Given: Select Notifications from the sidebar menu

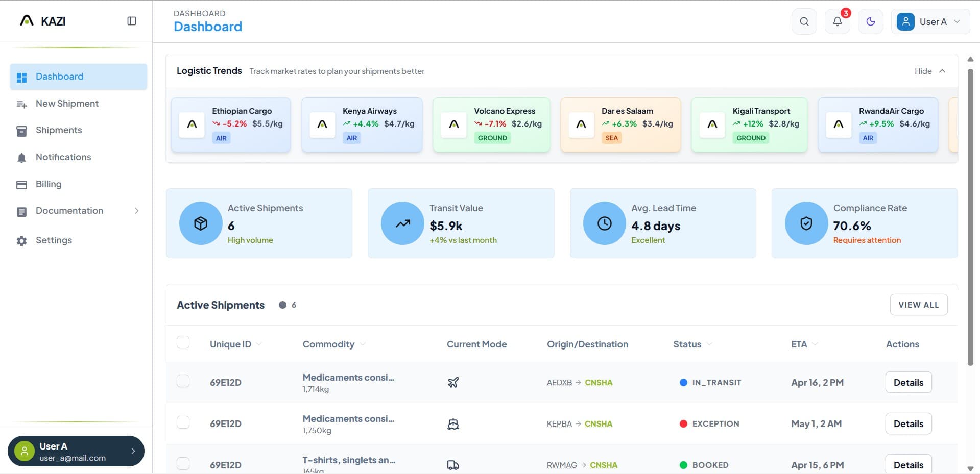Looking at the screenshot, I should tap(63, 157).
